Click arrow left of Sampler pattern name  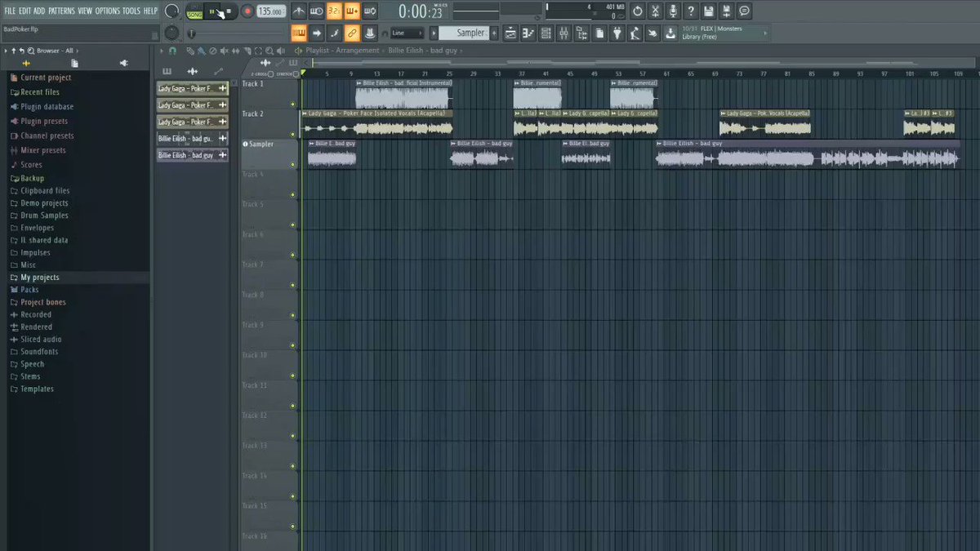pyautogui.click(x=434, y=33)
